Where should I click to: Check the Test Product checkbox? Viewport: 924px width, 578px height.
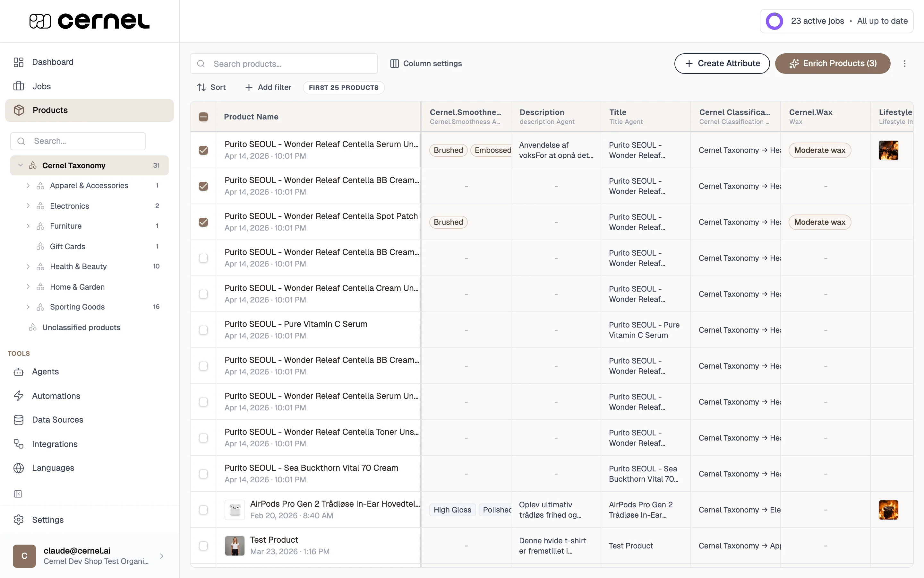[x=203, y=546]
